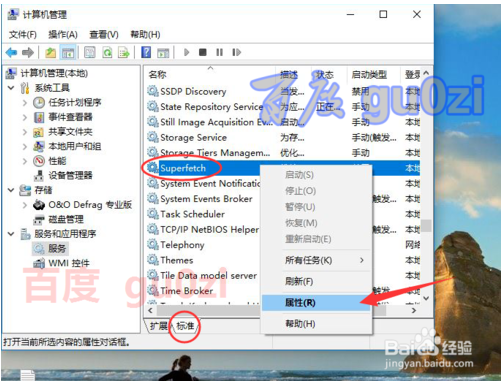Image resolution: width=502 pixels, height=384 pixels.
Task: Click the Up one level folder icon
Action: [51, 53]
